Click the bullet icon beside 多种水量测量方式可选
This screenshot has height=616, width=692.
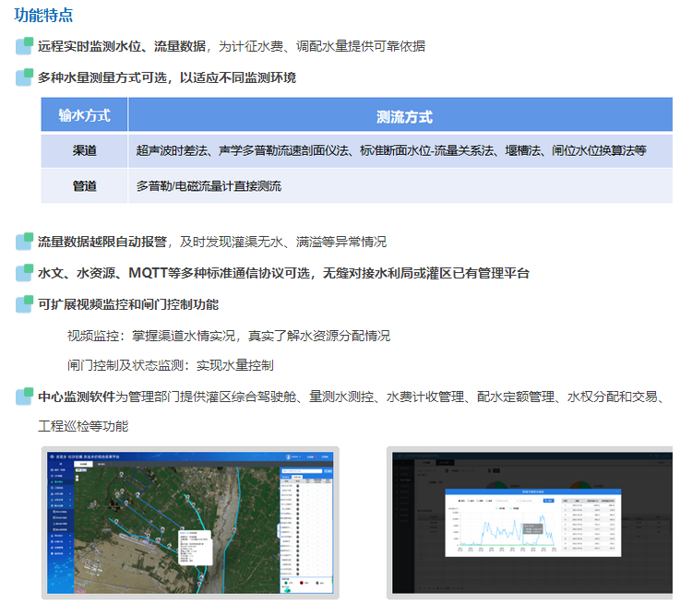[25, 77]
